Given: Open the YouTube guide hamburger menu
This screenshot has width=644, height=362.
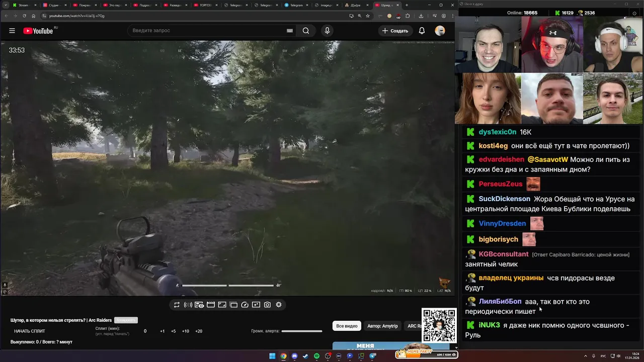Looking at the screenshot, I should [x=12, y=31].
